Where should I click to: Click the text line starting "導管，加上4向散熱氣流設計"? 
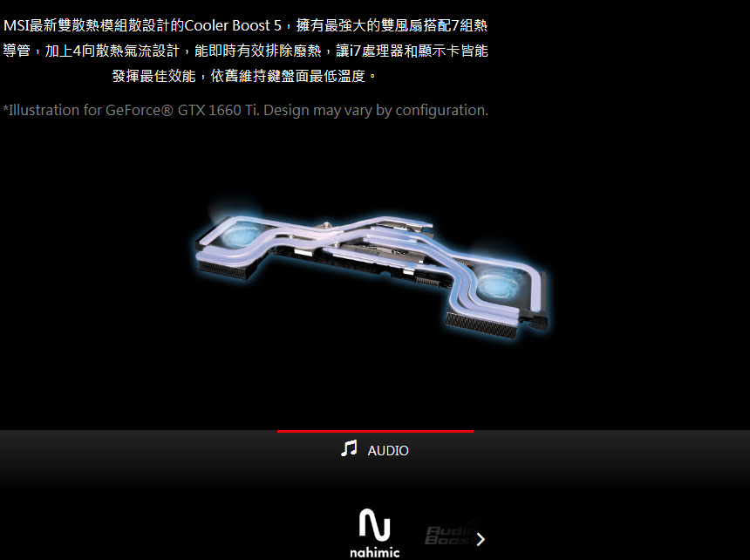245,51
